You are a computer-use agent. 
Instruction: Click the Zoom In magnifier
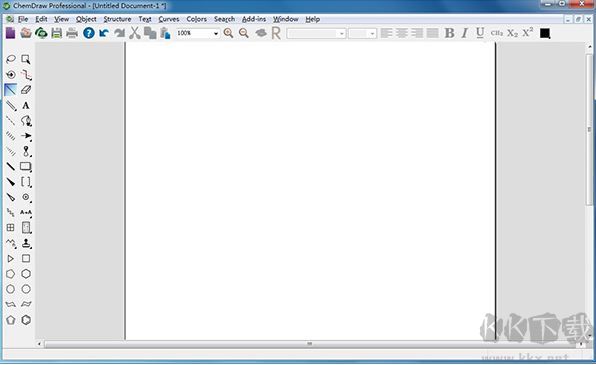click(228, 33)
